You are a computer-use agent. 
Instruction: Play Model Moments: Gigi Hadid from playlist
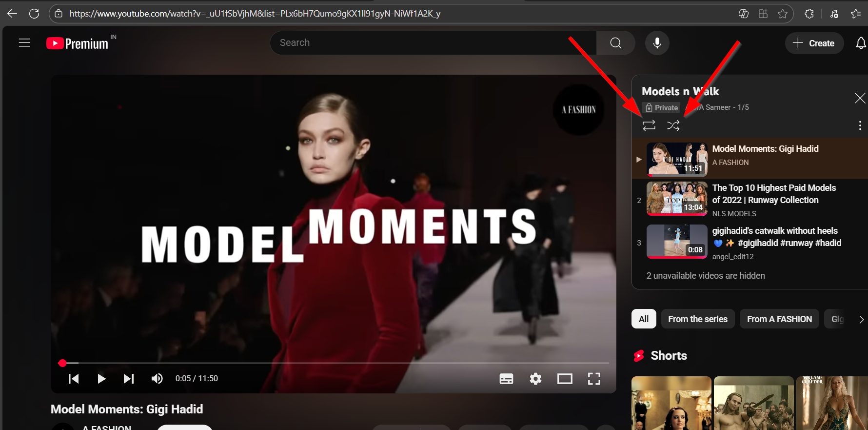pyautogui.click(x=677, y=159)
